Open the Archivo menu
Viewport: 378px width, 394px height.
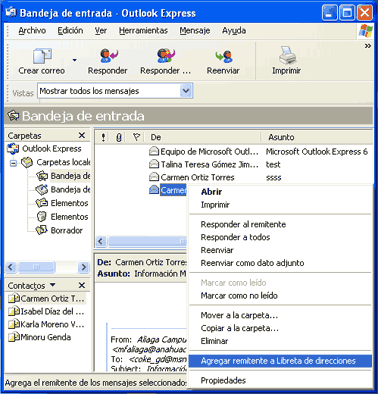(x=32, y=31)
